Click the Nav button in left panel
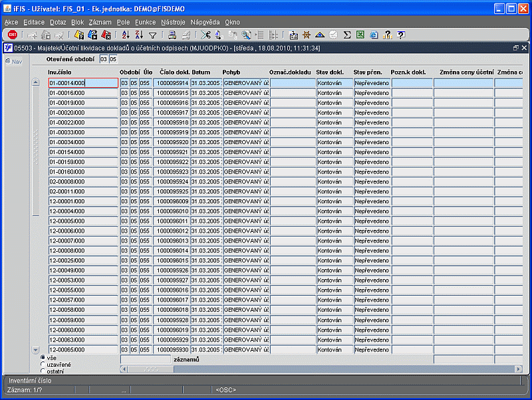 pyautogui.click(x=14, y=62)
